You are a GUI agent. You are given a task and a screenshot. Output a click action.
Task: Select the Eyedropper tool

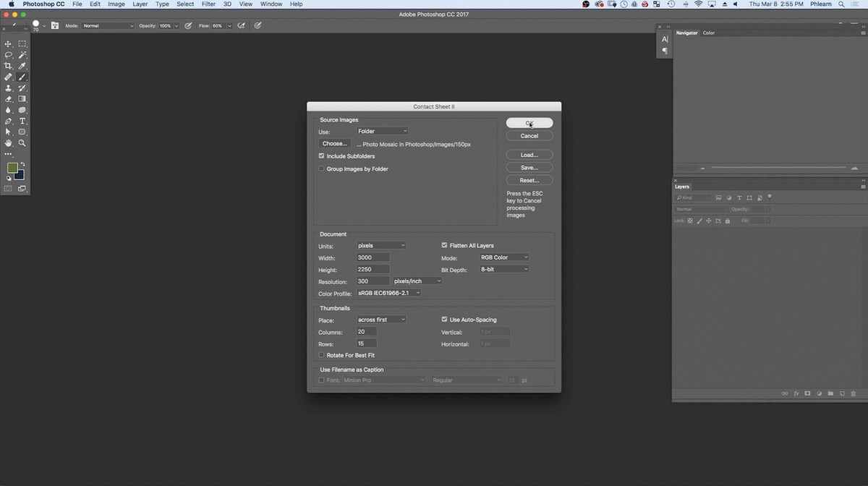(22, 66)
